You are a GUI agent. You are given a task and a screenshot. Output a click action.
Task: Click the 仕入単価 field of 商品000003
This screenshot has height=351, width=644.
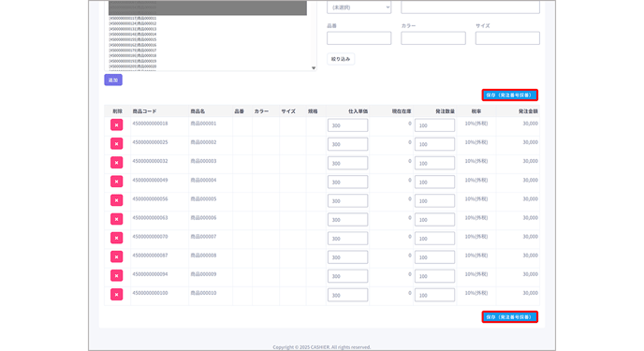coord(348,163)
